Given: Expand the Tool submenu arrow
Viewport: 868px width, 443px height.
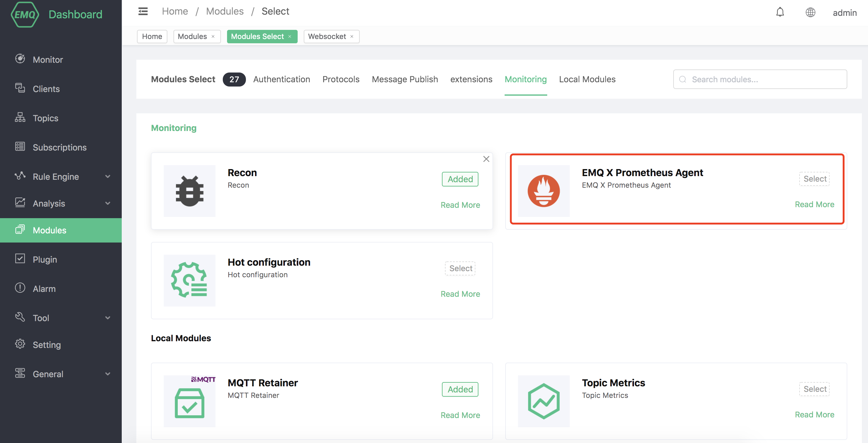Looking at the screenshot, I should coord(108,318).
